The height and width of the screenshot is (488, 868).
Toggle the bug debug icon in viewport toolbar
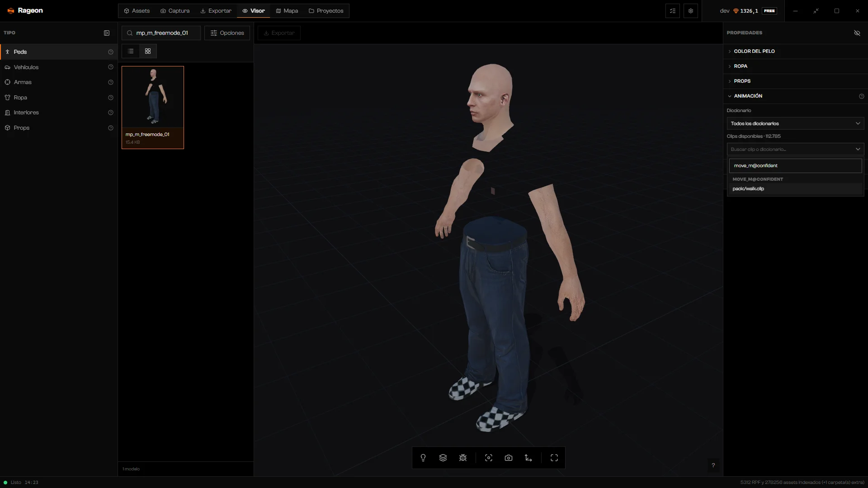tap(463, 458)
